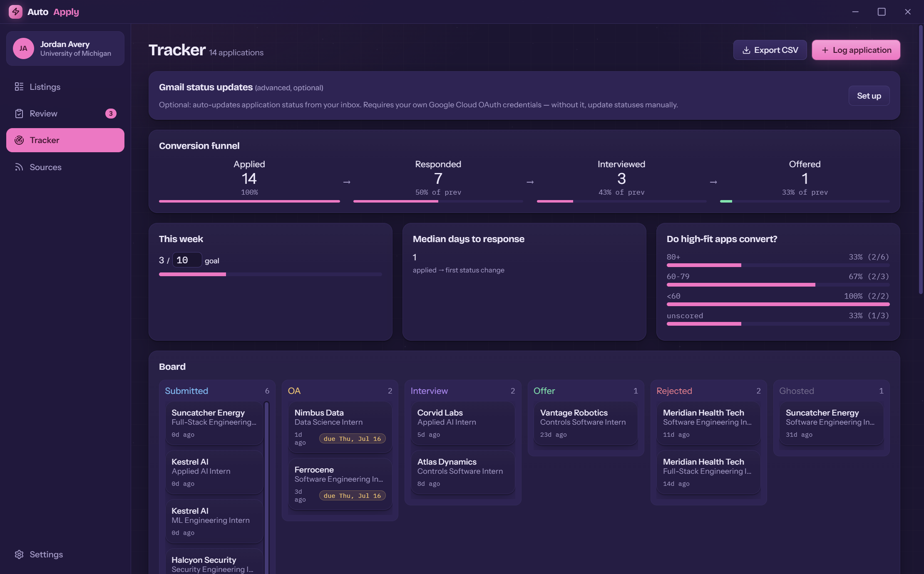Open Meridian Health Tech Software Engineering card
Screen dimensions: 924x574
[x=708, y=423]
